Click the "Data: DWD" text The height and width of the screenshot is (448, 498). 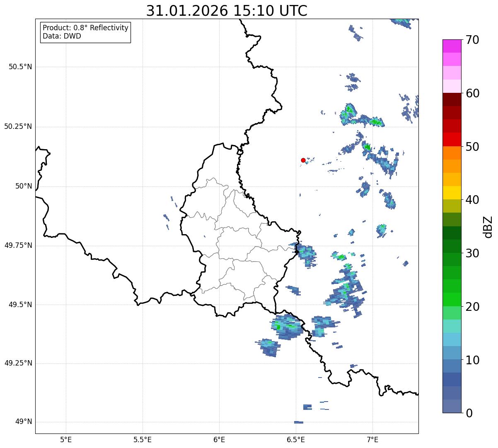pos(62,36)
